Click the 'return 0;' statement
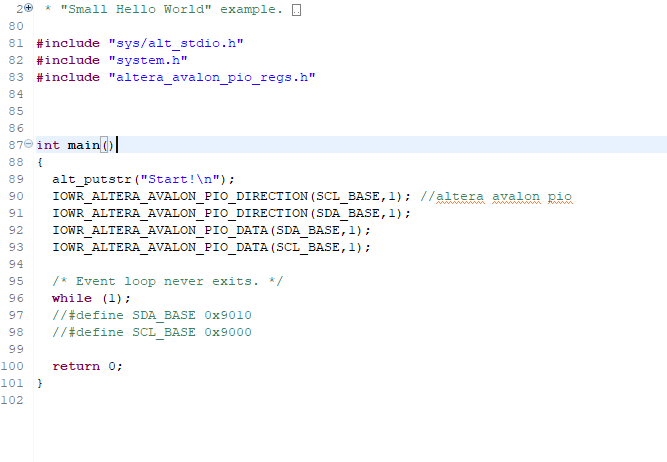Screen dimensions: 667x462 [88, 367]
